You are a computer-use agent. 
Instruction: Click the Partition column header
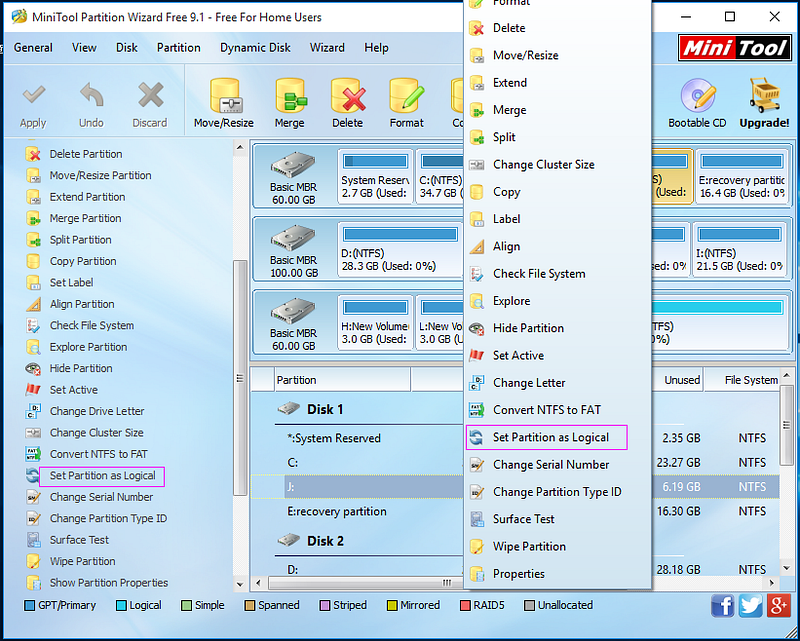tap(342, 380)
